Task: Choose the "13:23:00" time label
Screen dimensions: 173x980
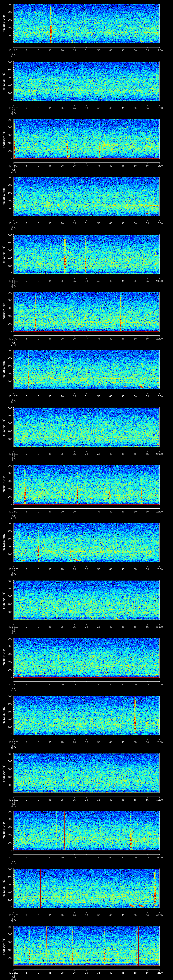Action: pos(14,454)
